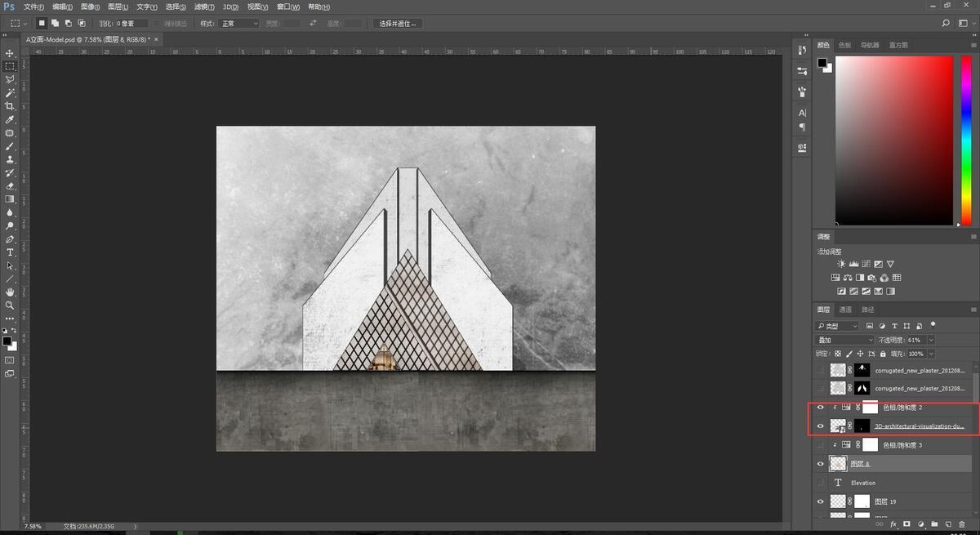980x535 pixels.
Task: Open the 文件 menu
Action: pos(33,7)
